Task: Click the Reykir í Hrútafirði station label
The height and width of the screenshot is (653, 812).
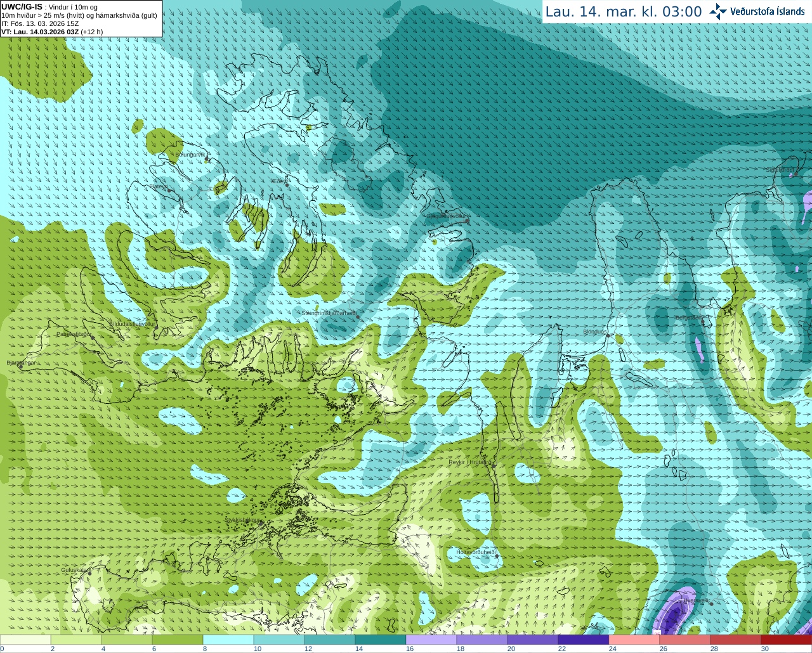Action: pyautogui.click(x=471, y=462)
